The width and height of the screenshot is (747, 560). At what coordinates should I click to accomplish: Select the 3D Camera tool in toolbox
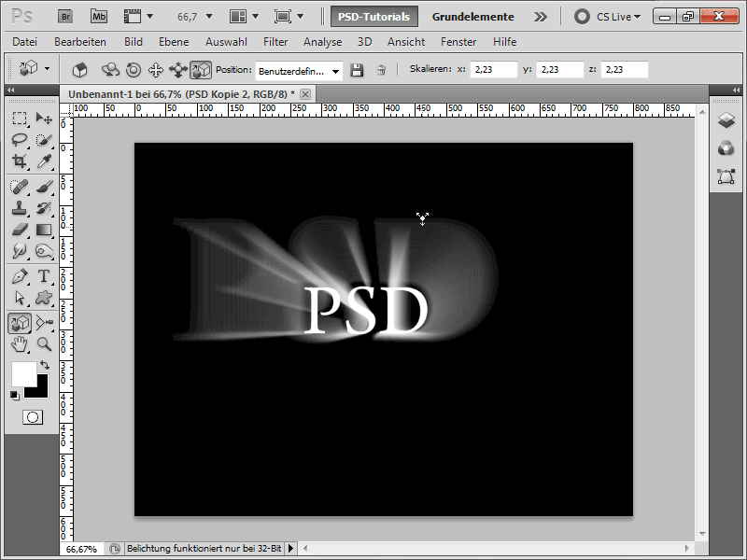(44, 323)
